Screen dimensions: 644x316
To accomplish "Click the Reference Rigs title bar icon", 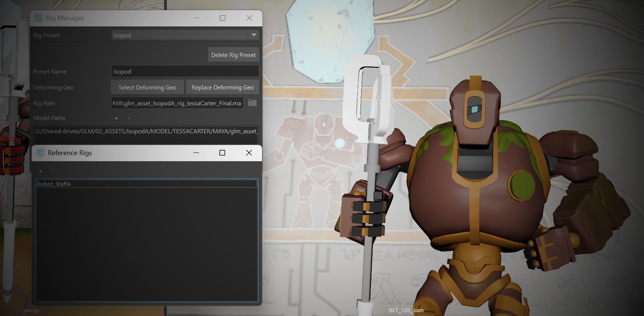I will pos(40,153).
